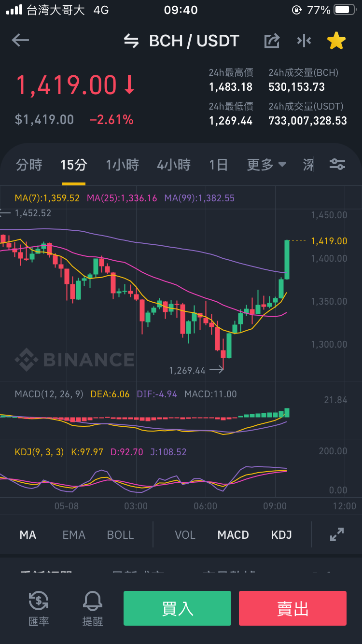Screen dimensions: 362x644
Task: Toggle the KDJ indicator
Action: (x=281, y=535)
